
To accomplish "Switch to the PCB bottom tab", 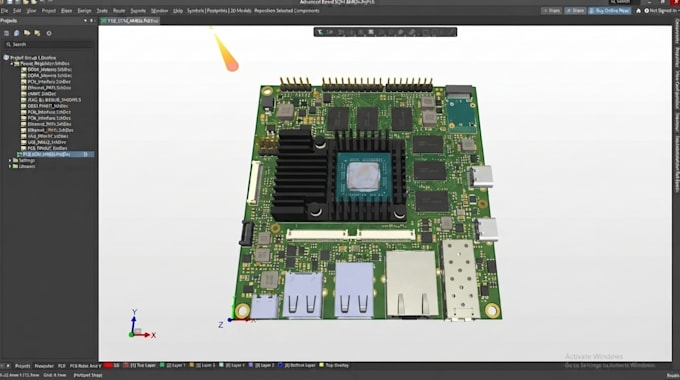I will [x=62, y=366].
